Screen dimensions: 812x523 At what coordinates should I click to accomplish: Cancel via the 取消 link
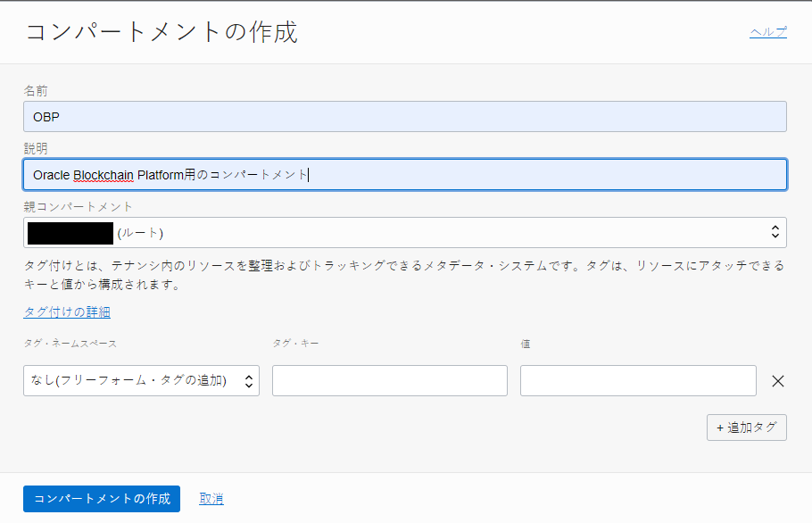pos(211,499)
